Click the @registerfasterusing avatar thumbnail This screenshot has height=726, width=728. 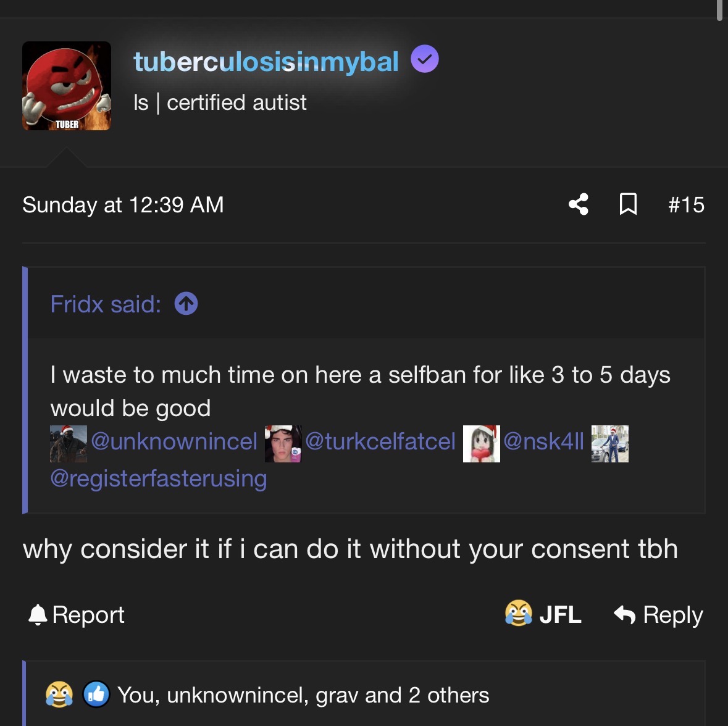point(609,443)
